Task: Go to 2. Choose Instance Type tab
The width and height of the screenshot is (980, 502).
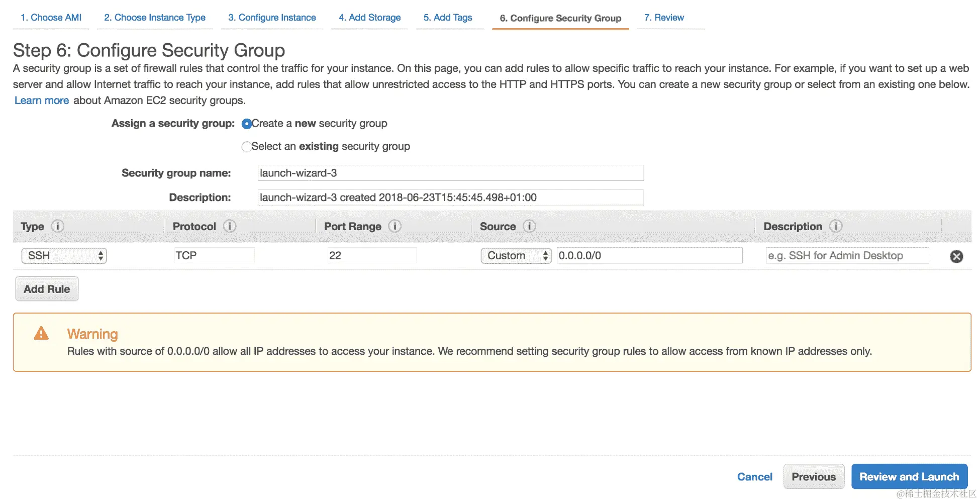Action: [x=155, y=18]
